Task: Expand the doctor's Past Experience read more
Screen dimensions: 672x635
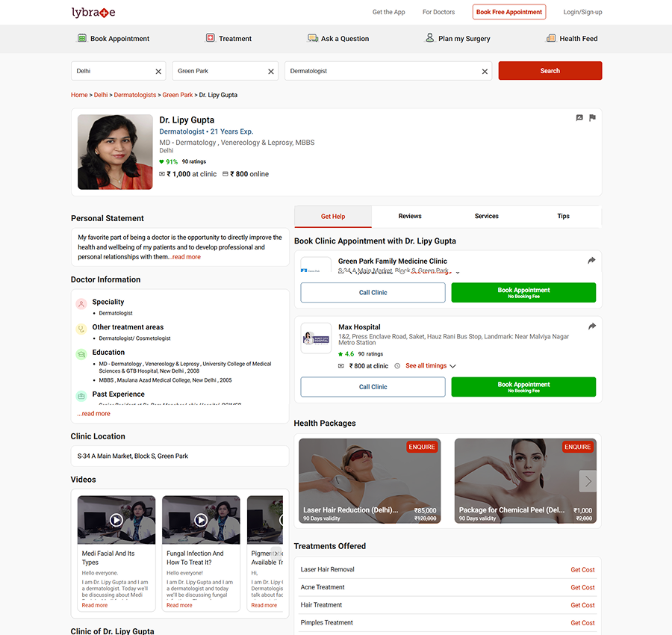Action: click(x=93, y=413)
